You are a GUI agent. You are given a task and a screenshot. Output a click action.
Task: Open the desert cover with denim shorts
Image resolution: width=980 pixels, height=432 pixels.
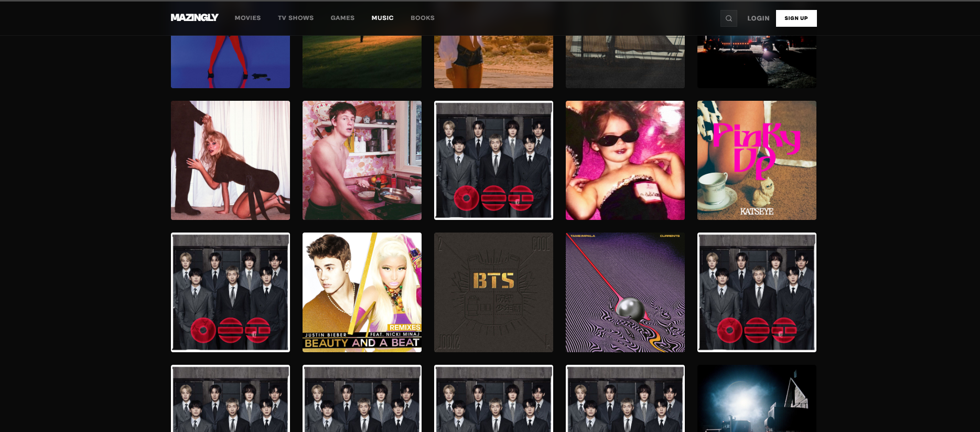coord(493,61)
